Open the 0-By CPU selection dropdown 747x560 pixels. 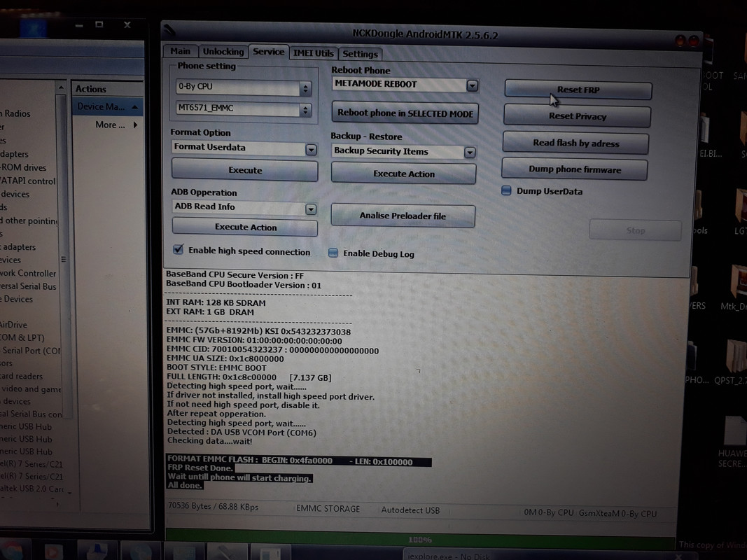[305, 87]
